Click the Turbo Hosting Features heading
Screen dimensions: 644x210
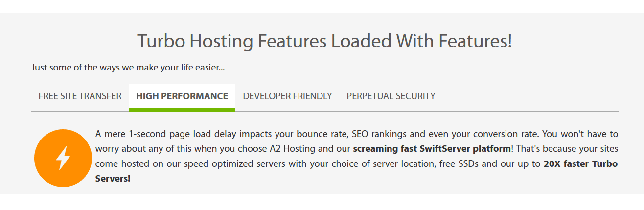[x=324, y=42]
